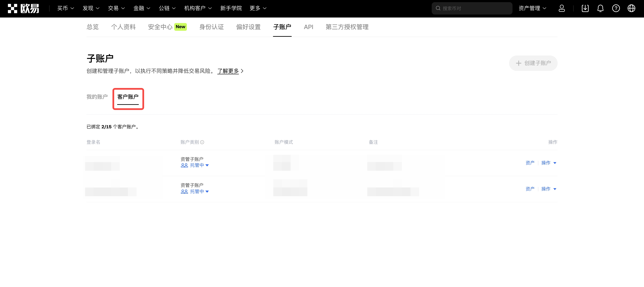The image size is (644, 287).
Task: Open the 了解更多 link
Action: click(228, 71)
